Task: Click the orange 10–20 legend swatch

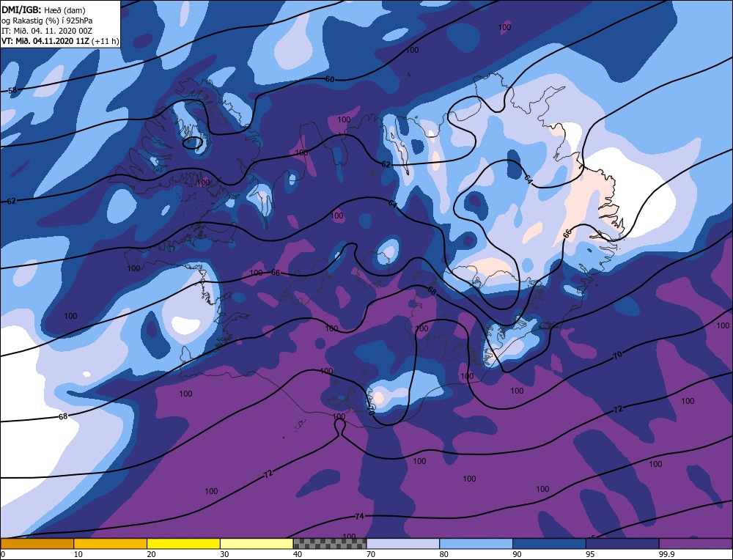Action: pyautogui.click(x=111, y=543)
